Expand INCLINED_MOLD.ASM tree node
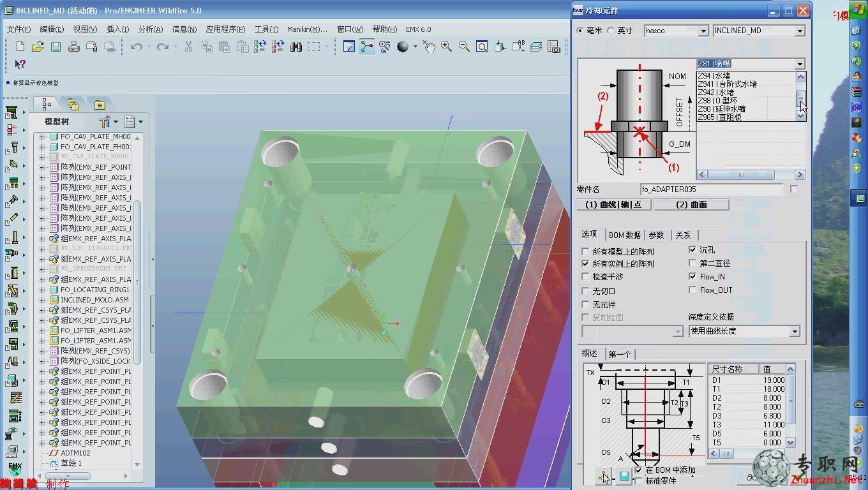Screen dimensions: 868x490 (42, 300)
